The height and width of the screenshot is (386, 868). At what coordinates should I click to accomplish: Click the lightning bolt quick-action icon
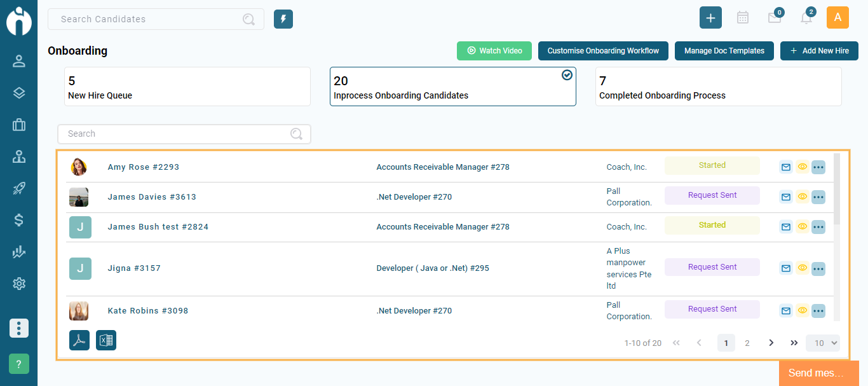(x=283, y=18)
